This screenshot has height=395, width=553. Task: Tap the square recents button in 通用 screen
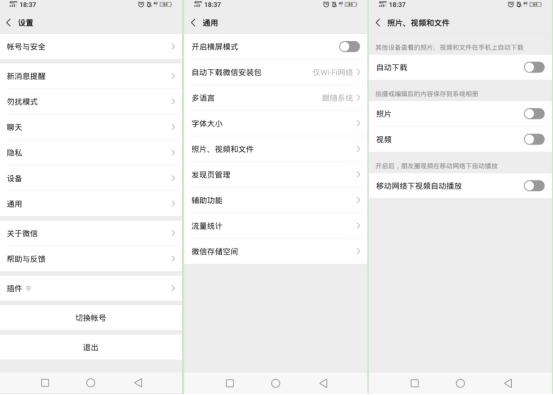click(x=230, y=383)
